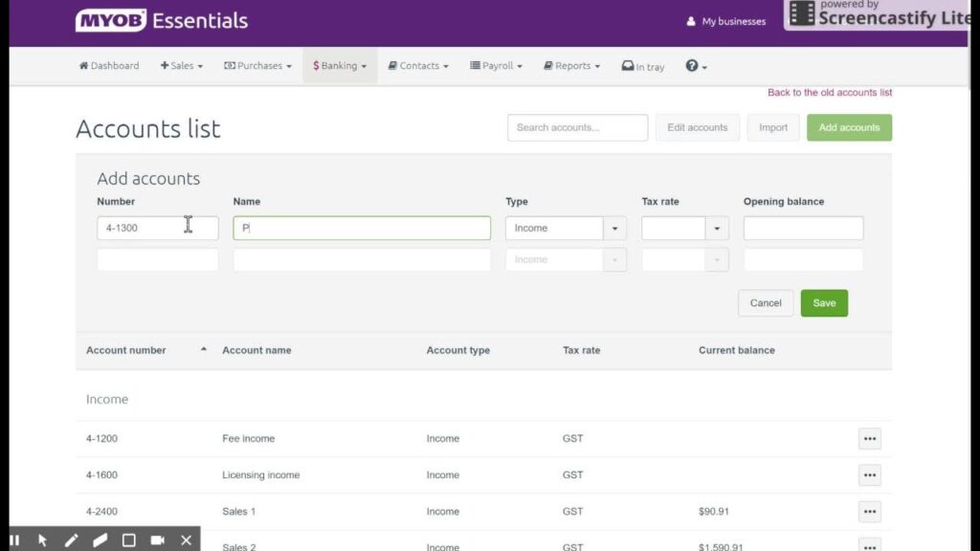980x551 pixels.
Task: Open the help question mark menu
Action: point(696,66)
